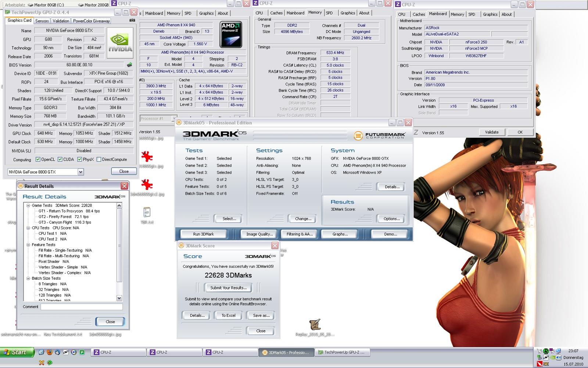Image resolution: width=588 pixels, height=368 pixels.
Task: Launch Firefox from quick launch bar
Action: pyautogui.click(x=49, y=352)
